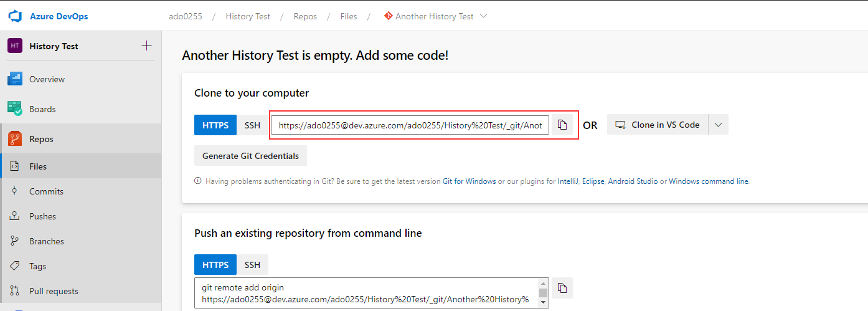Expand the Another History Test repository dropdown
868x311 pixels.
coord(484,16)
